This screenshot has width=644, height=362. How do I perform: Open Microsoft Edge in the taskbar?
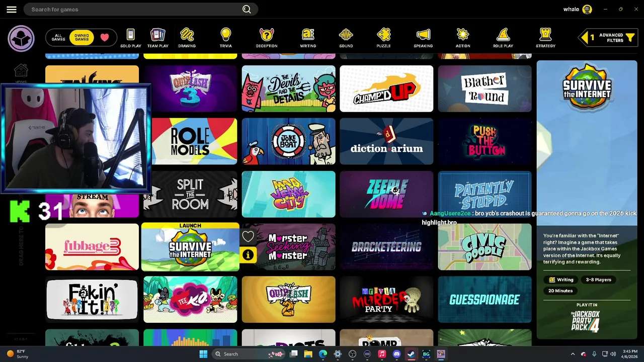323,354
